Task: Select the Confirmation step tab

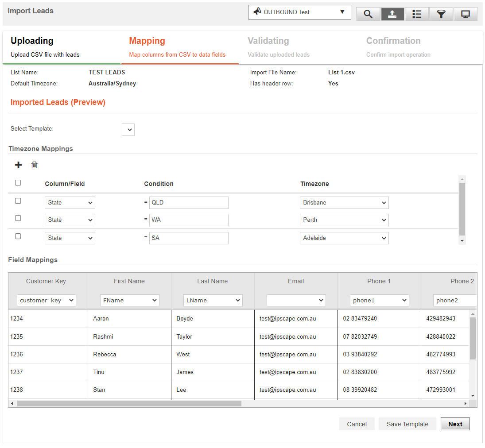Action: [418, 47]
